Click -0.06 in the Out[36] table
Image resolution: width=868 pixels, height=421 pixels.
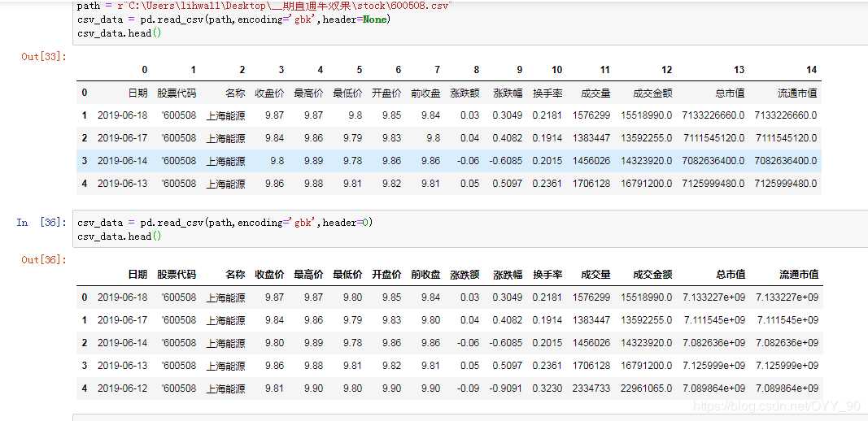click(x=469, y=342)
